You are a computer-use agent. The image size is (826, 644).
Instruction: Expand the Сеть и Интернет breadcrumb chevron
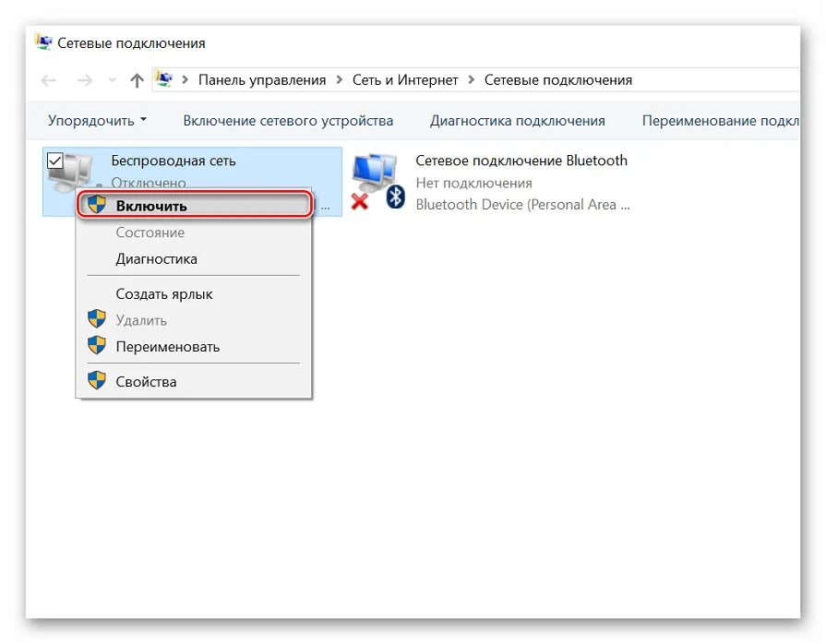tap(471, 79)
